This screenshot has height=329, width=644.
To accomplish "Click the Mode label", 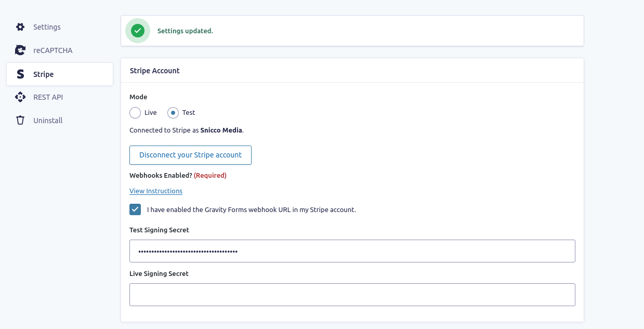I will (x=138, y=97).
